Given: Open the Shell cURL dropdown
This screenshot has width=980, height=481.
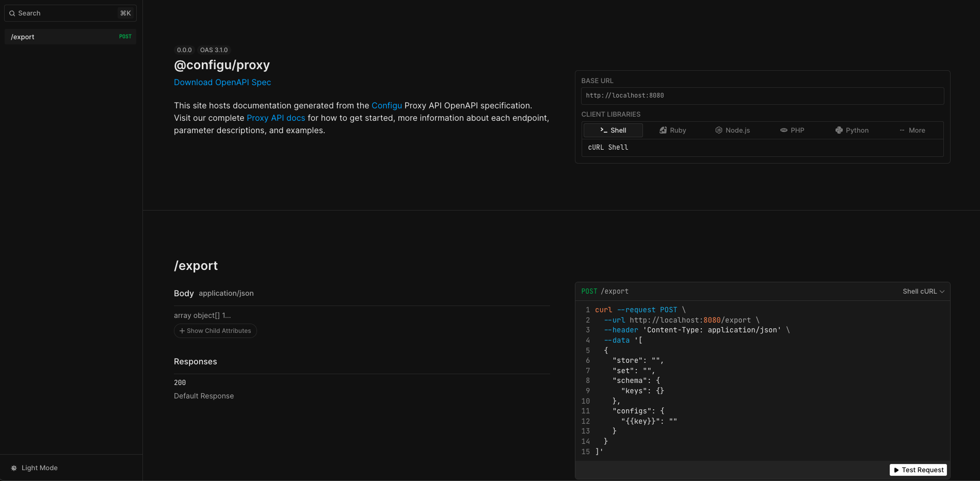Looking at the screenshot, I should [923, 291].
